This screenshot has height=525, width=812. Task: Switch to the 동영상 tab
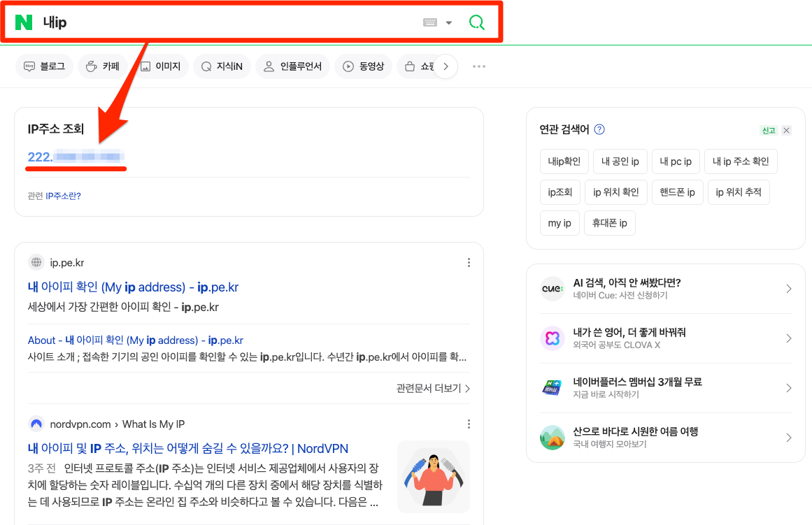tap(364, 66)
